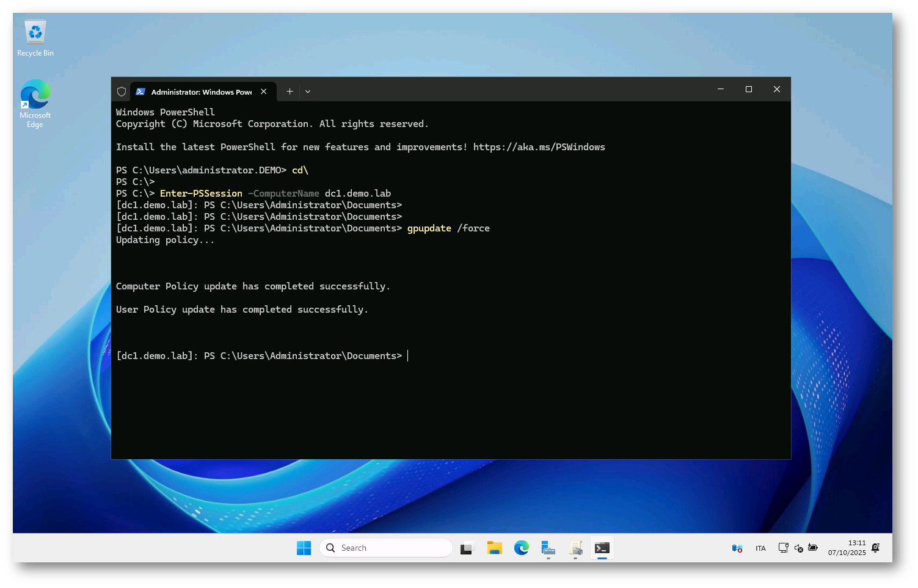
Task: Click the taskbar Search box
Action: click(x=386, y=548)
